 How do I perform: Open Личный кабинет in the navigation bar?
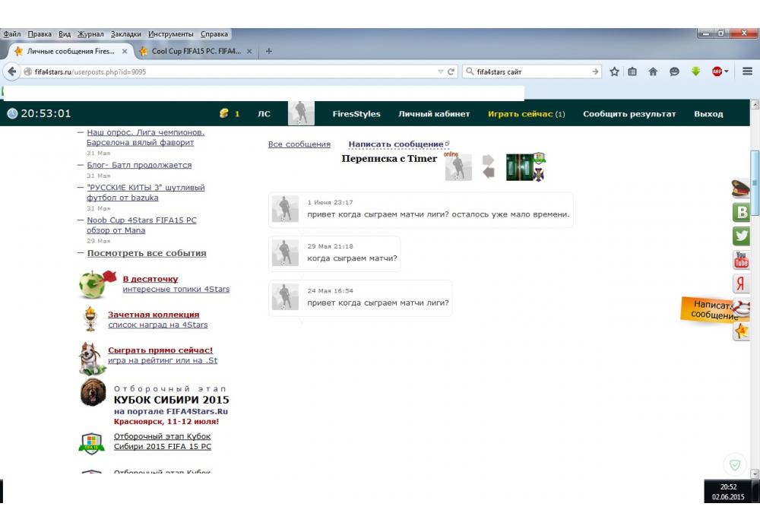(x=434, y=114)
